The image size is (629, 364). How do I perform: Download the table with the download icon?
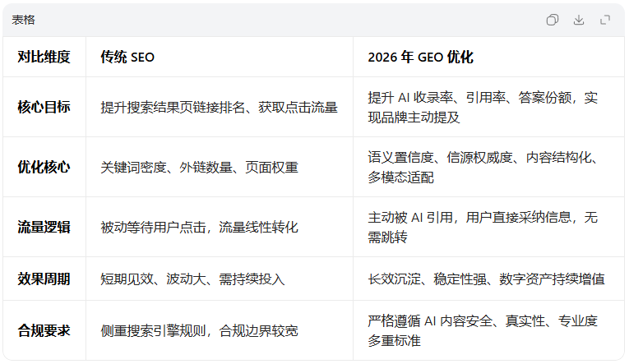click(579, 20)
